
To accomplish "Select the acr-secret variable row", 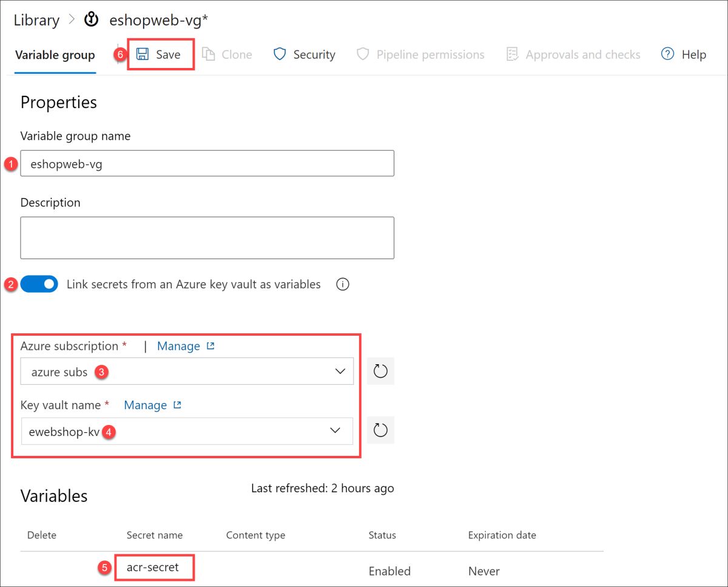I will point(312,569).
